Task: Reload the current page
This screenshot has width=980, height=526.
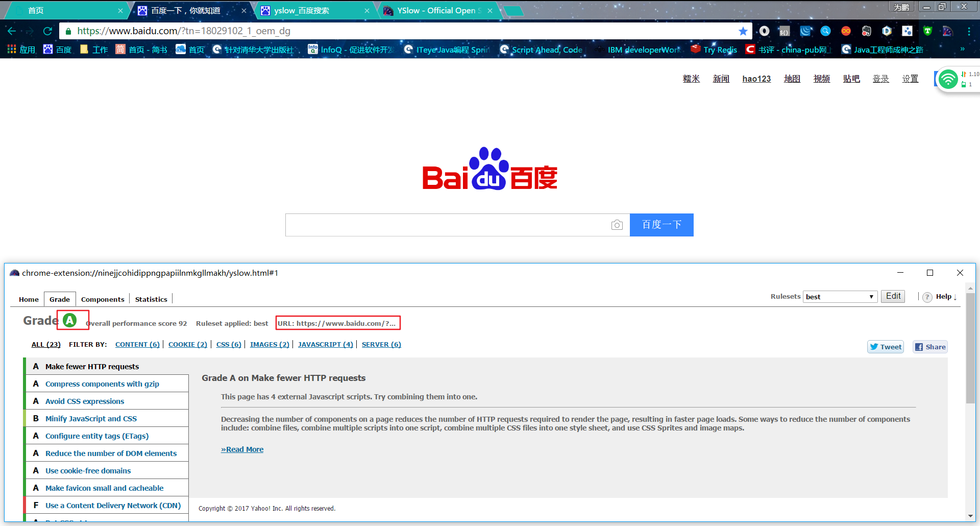Action: click(x=47, y=31)
